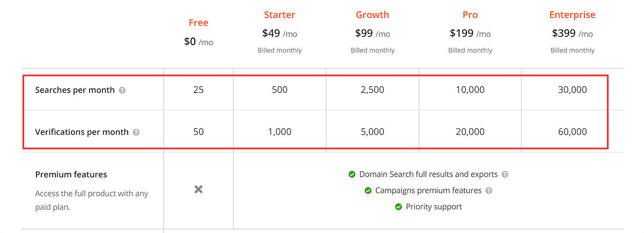Click green checkmark beside Priority support
Viewport: 644px width, 233px height.
click(x=398, y=207)
